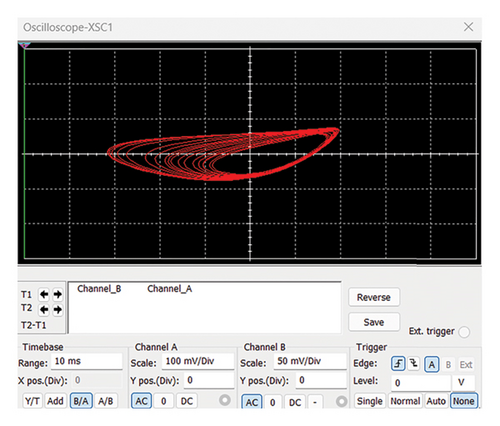Switch display mode to Y/T
This screenshot has width=500, height=426.
tap(32, 401)
